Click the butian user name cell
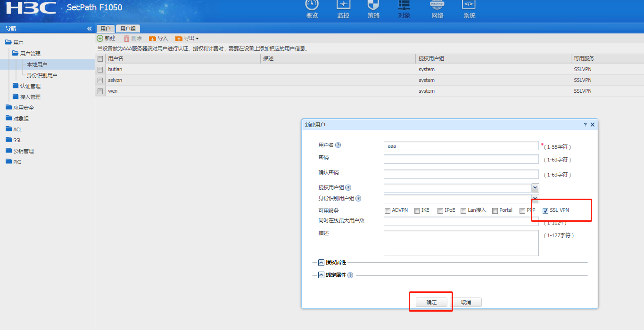 click(115, 70)
